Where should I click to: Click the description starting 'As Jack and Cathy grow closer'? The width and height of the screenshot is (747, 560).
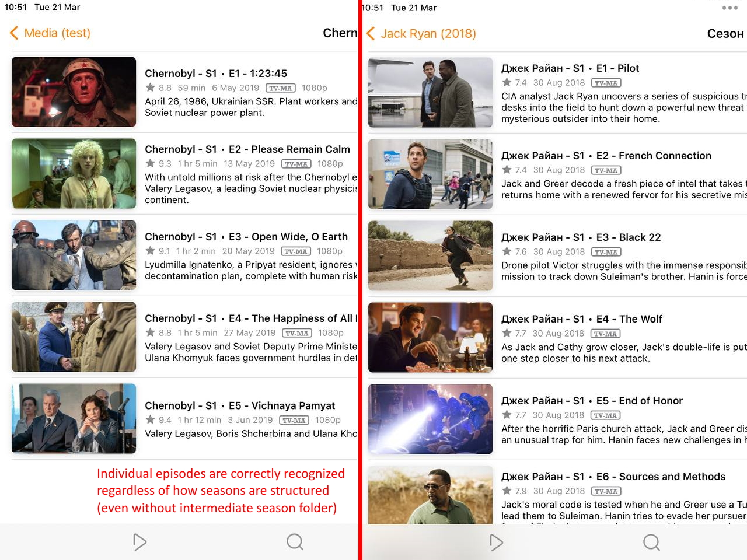pyautogui.click(x=624, y=352)
